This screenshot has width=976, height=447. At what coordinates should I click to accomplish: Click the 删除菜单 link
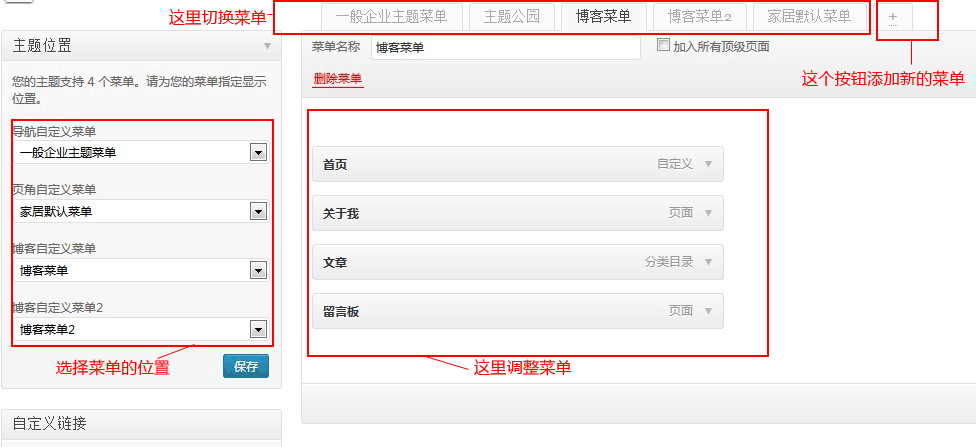pos(338,78)
